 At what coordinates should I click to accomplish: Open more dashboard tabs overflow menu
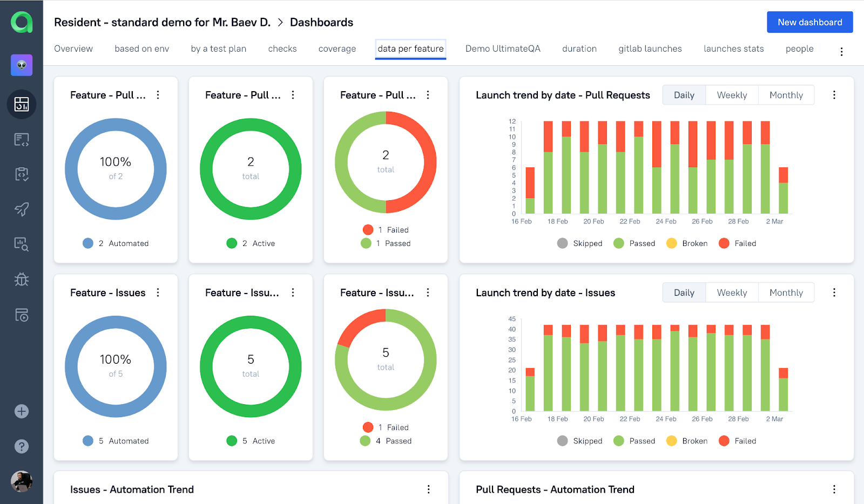(841, 52)
